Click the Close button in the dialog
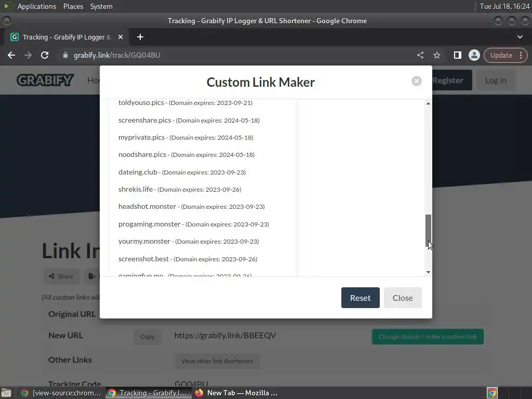 [x=403, y=298]
